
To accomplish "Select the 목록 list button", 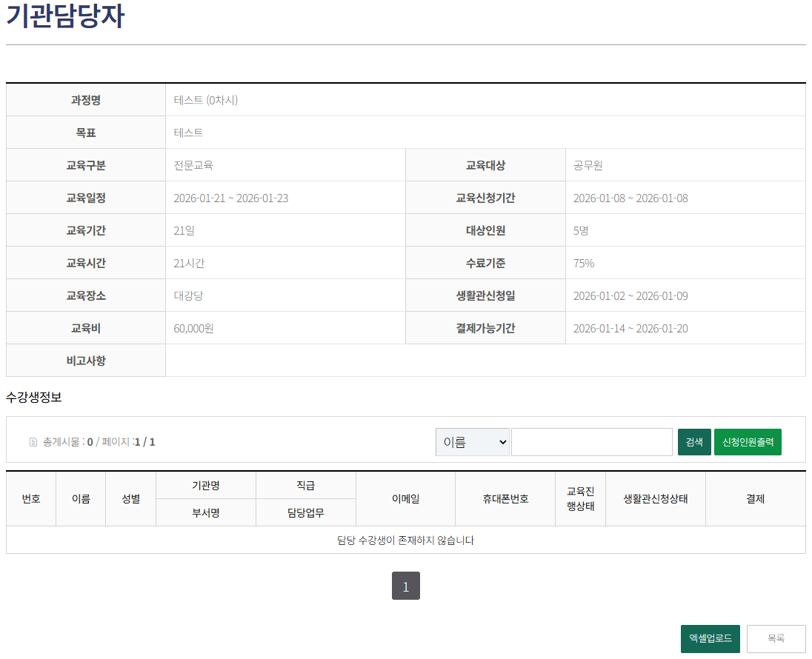I will pos(776,638).
